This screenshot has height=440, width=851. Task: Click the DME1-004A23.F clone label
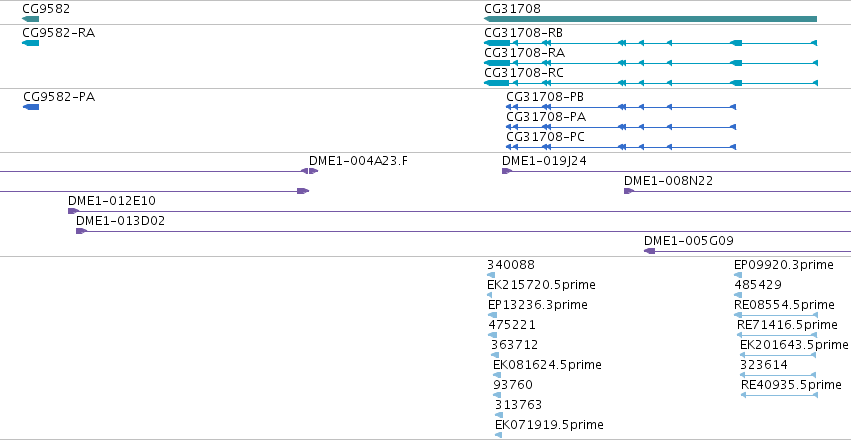358,161
